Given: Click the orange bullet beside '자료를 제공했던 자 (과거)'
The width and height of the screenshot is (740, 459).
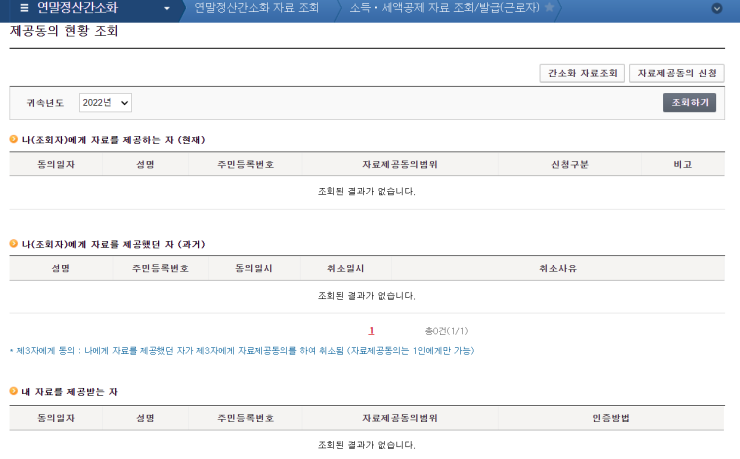Looking at the screenshot, I should (14, 244).
